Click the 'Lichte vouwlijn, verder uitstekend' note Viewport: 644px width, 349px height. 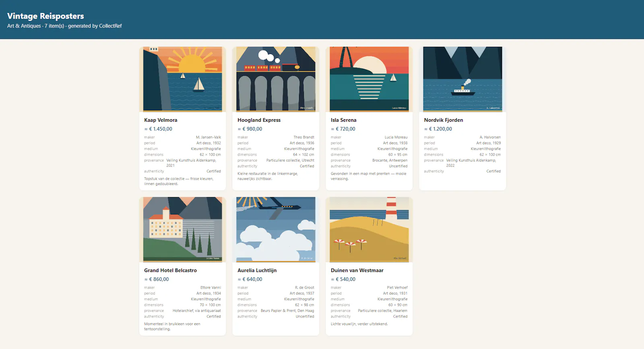coord(359,324)
